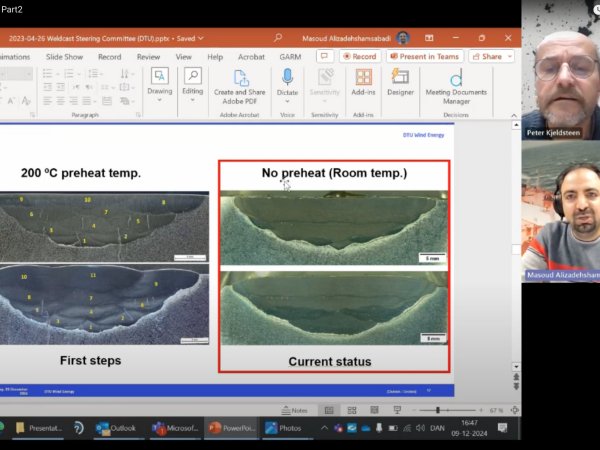Open Microsoft Teams from the taskbar
The width and height of the screenshot is (600, 450).
(175, 428)
